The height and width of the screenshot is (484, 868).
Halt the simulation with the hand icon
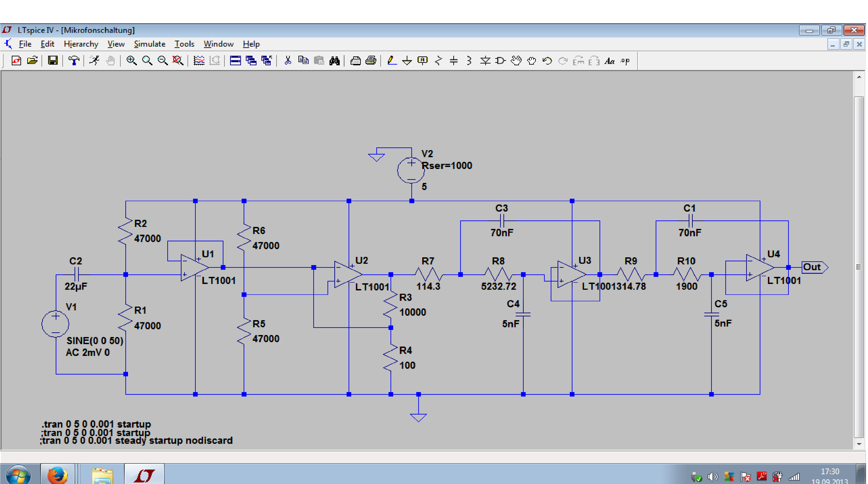coord(110,61)
